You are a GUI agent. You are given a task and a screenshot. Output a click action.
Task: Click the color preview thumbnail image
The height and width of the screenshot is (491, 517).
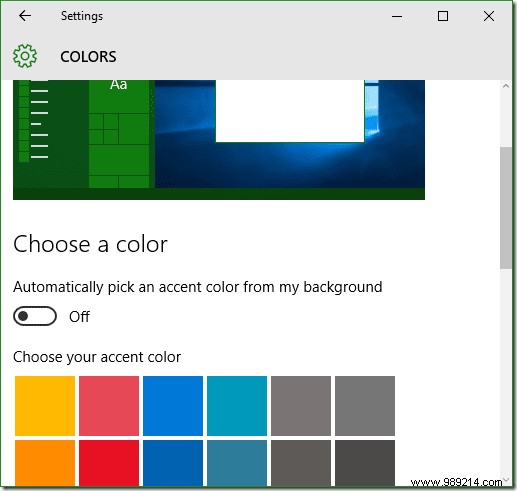pyautogui.click(x=219, y=140)
